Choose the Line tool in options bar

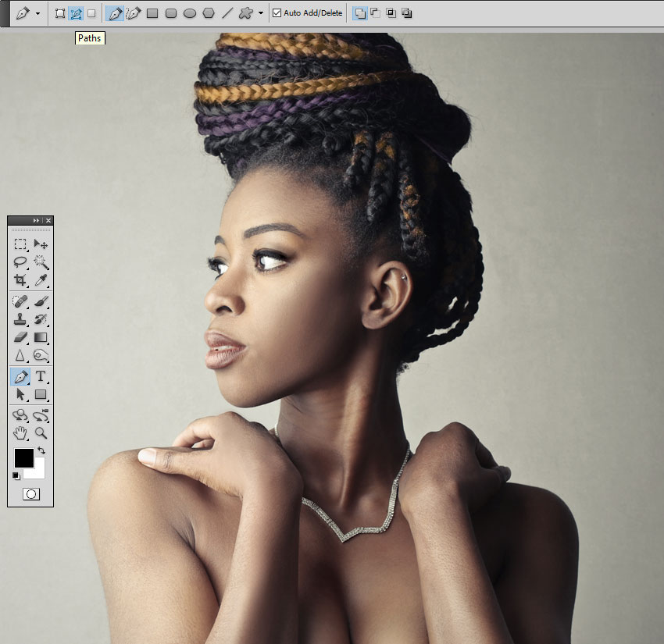(227, 13)
